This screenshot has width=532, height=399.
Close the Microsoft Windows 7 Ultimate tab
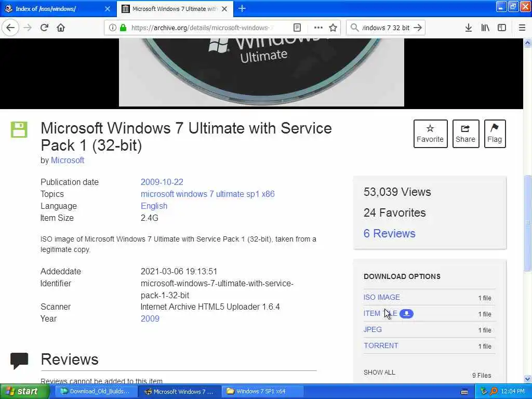tap(224, 9)
